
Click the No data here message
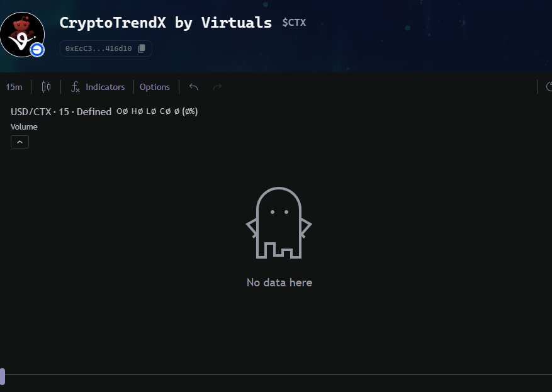coord(279,283)
